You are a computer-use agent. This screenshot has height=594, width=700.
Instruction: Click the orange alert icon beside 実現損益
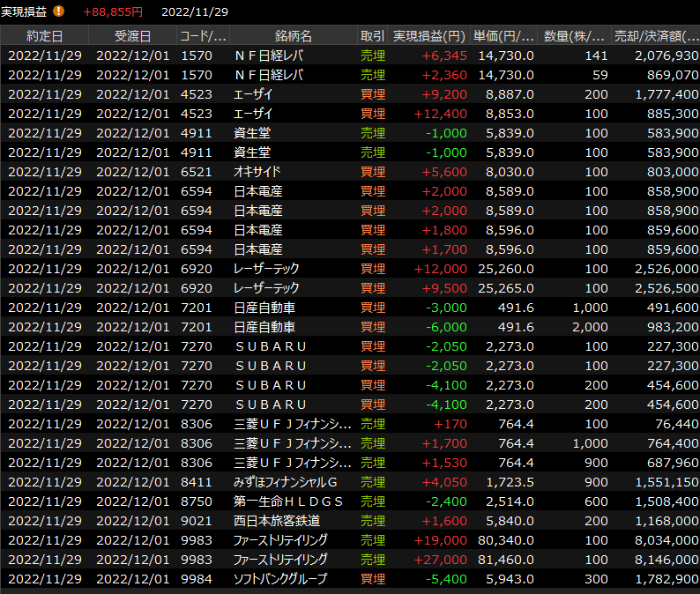click(59, 11)
